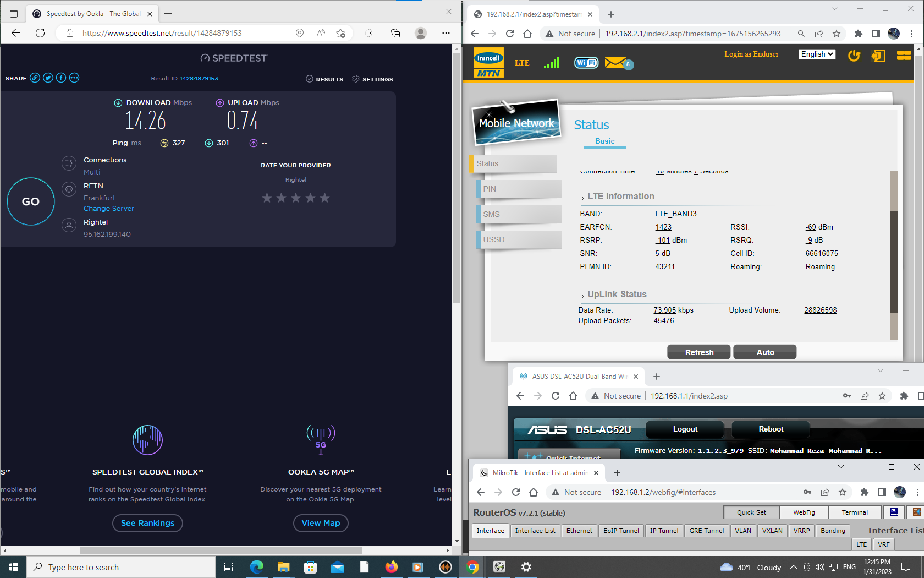Click the Ookla 5G Map tower icon
Image resolution: width=924 pixels, height=578 pixels.
tap(321, 440)
